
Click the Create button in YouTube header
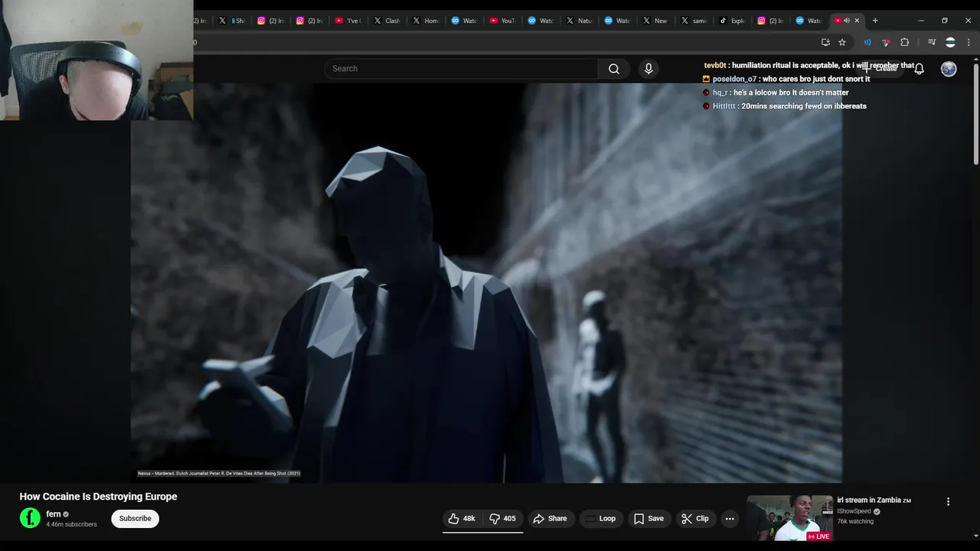(x=880, y=69)
